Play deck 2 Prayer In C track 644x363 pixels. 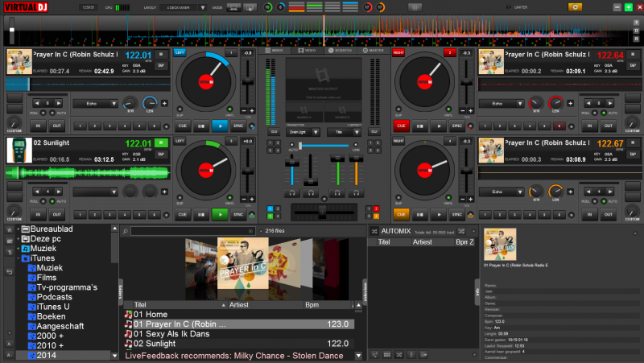(x=438, y=126)
